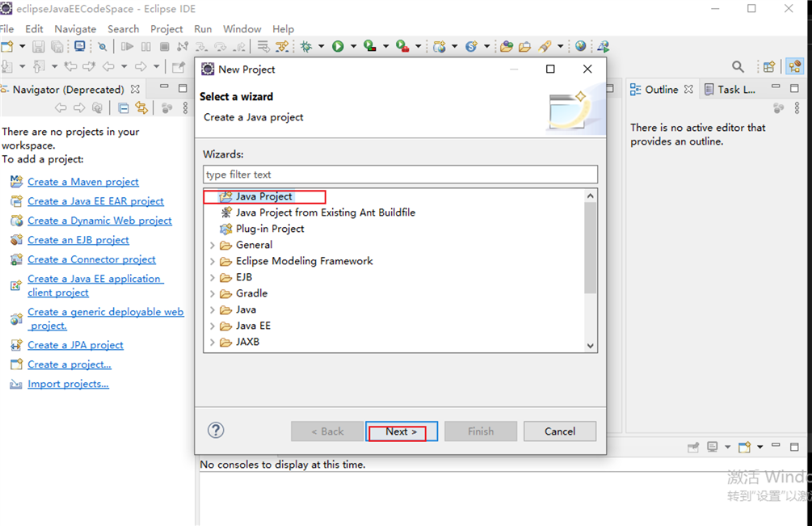
Task: Click the New wizard icon in main toolbar
Action: 7,47
